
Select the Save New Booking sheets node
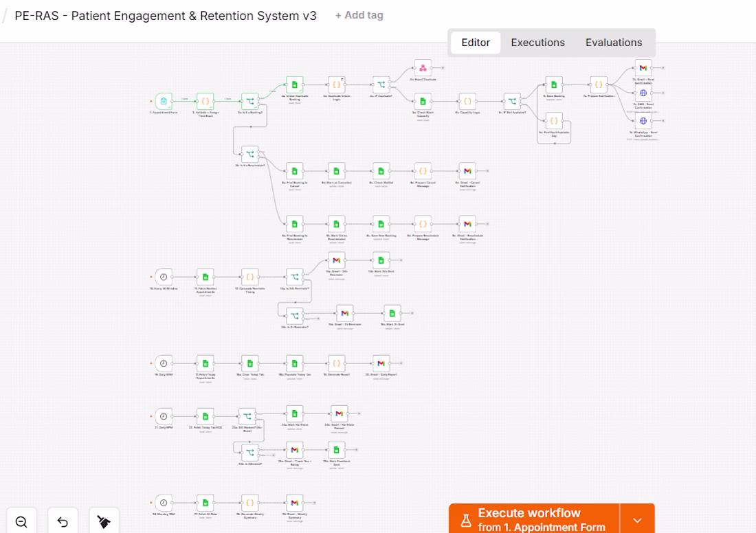[381, 224]
